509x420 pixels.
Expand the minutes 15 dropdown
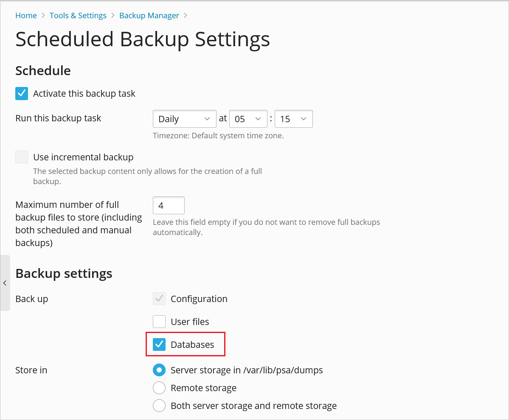(x=293, y=119)
